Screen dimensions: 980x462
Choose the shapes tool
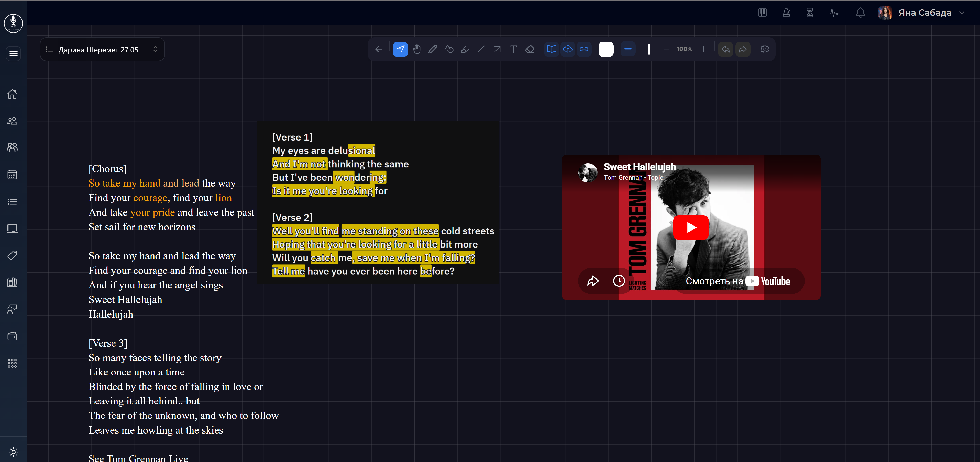(x=449, y=49)
